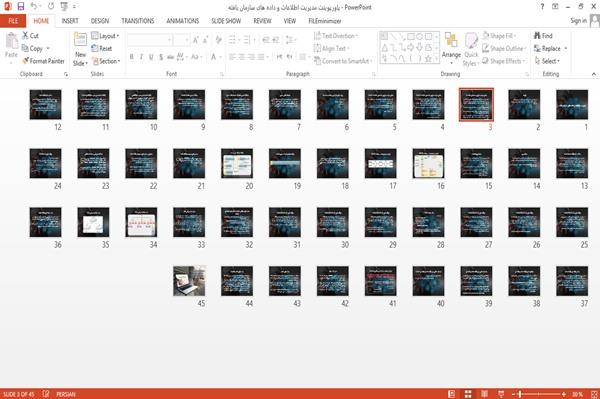Click the Cut scissors icon
600x399 pixels.
coord(26,36)
